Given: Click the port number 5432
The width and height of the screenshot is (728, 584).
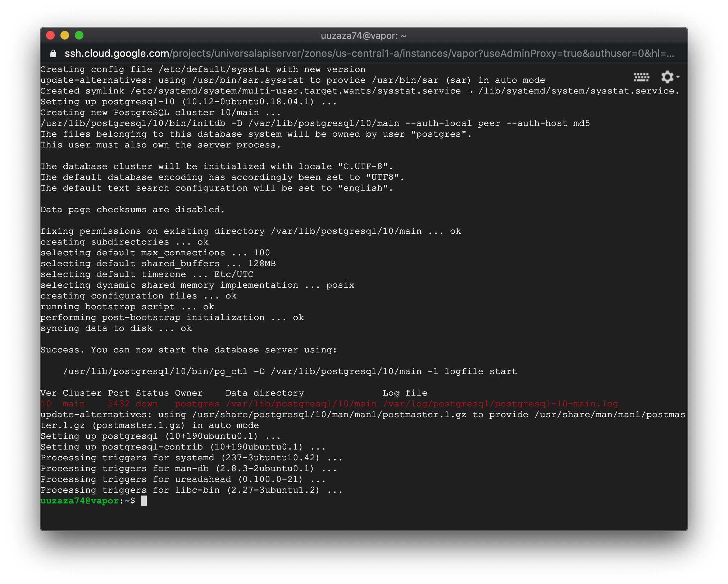Looking at the screenshot, I should click(119, 404).
